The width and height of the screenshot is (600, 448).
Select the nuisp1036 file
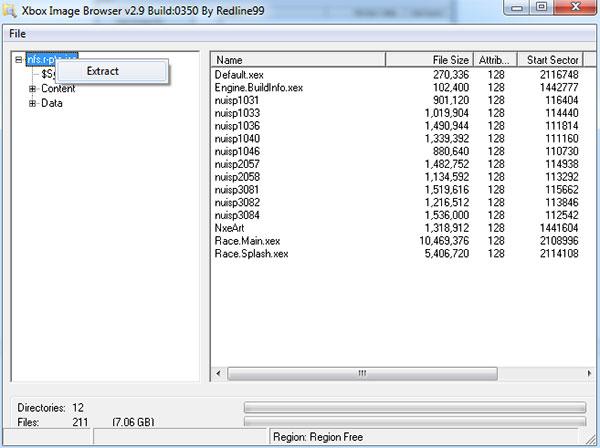pos(237,126)
